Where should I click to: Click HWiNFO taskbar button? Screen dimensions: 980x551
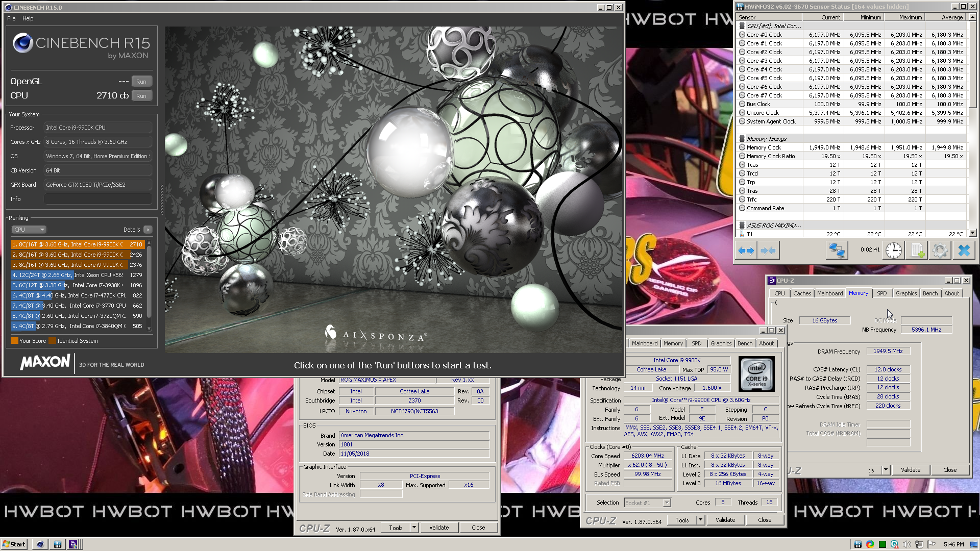[58, 544]
